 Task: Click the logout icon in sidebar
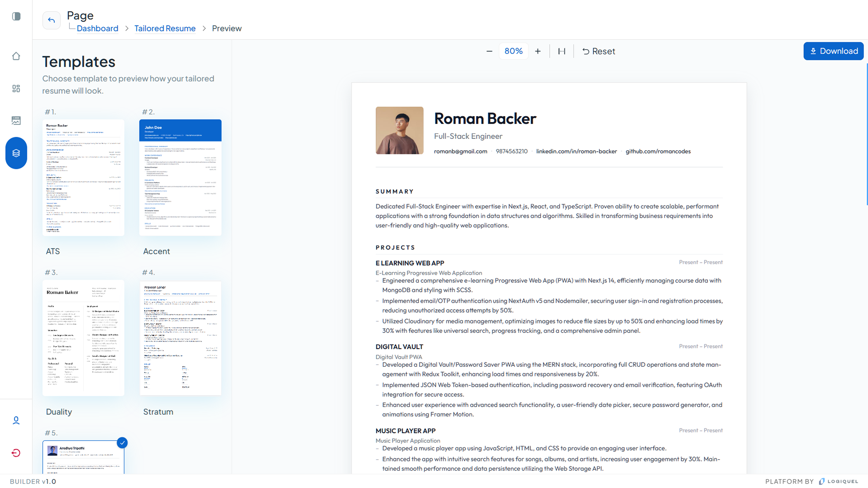tap(16, 453)
